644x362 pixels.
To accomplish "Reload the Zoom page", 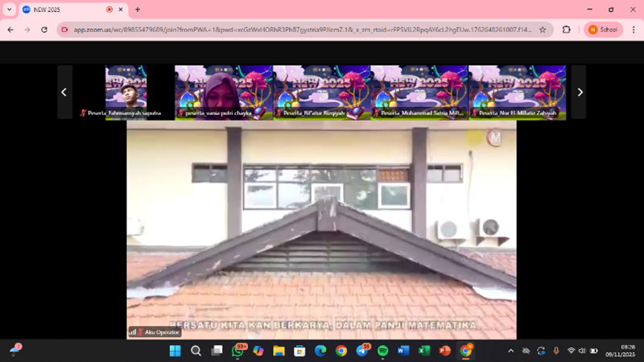I will [43, 29].
